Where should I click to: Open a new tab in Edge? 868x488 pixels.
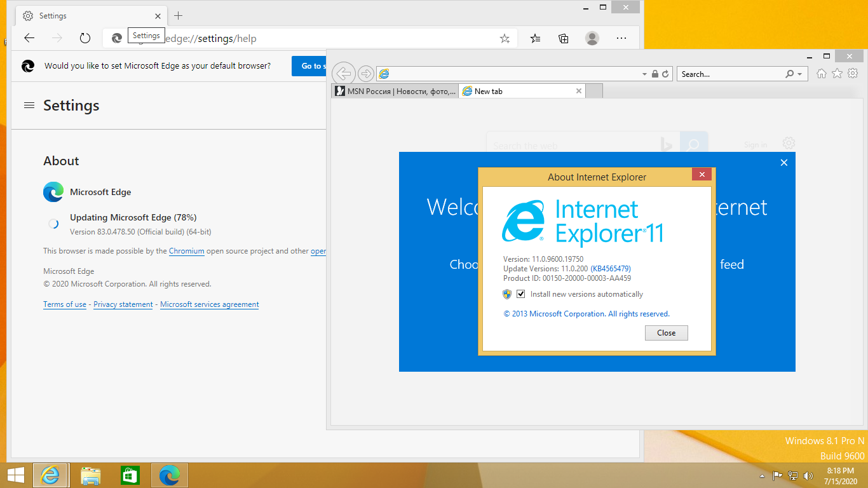coord(178,15)
